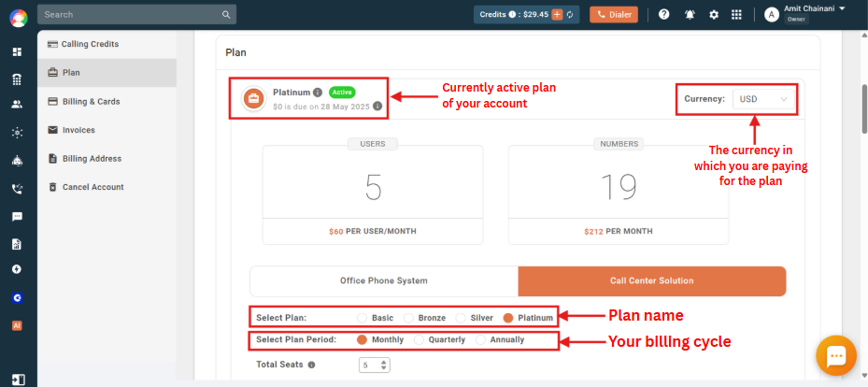Open the reports document icon in sidebar

click(x=17, y=244)
